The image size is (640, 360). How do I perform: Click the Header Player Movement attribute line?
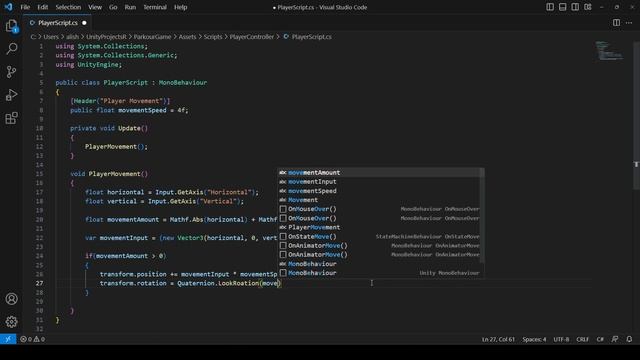pos(120,101)
